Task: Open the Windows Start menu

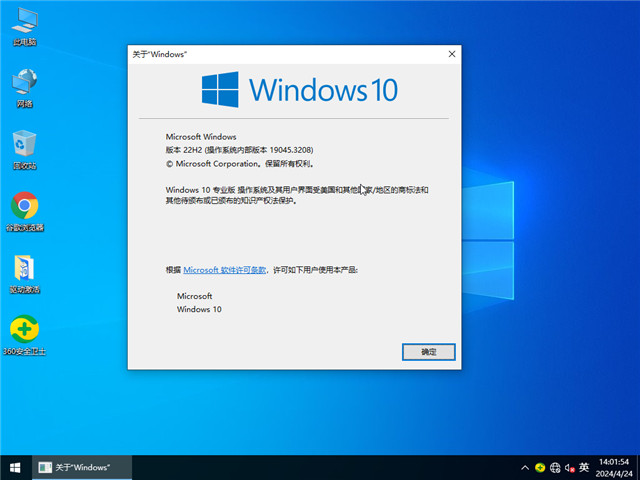Action: (15, 467)
